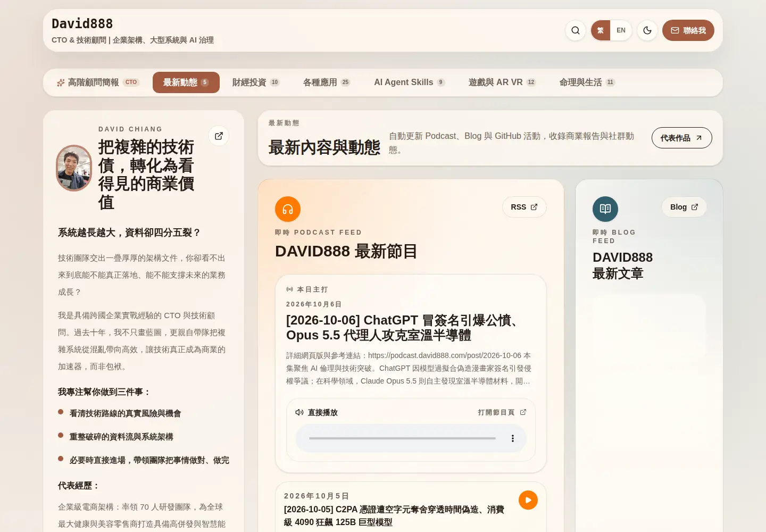Screen dimensions: 766x532
Task: Open the 遊戲與 AR VR tab
Action: 502,82
